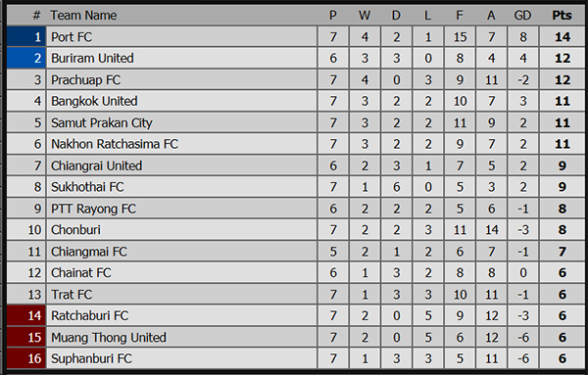Viewport: 588px width, 375px height.
Task: Select Sukhothai FC in standings
Action: point(87,187)
